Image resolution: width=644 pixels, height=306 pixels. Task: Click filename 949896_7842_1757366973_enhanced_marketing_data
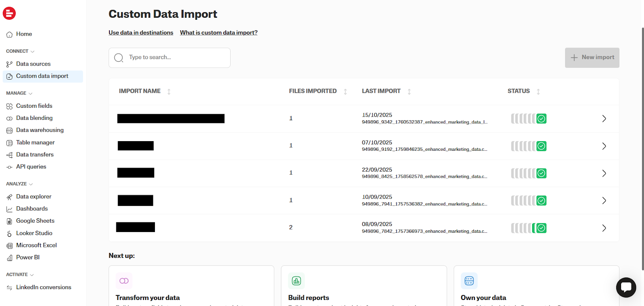coord(424,232)
